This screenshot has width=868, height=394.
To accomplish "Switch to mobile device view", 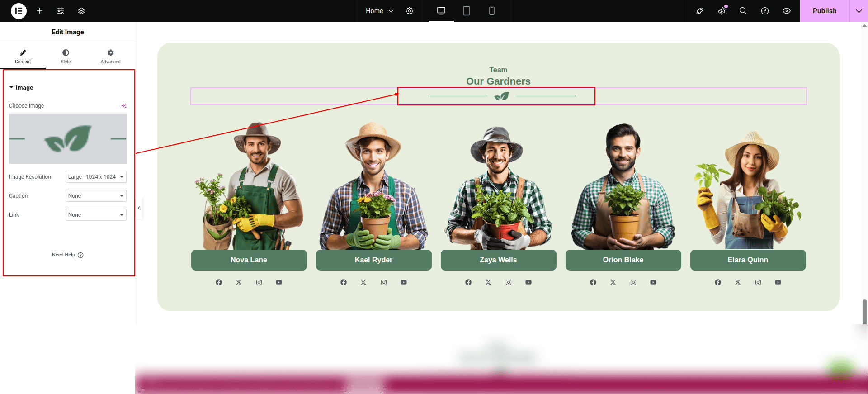I will coord(492,11).
